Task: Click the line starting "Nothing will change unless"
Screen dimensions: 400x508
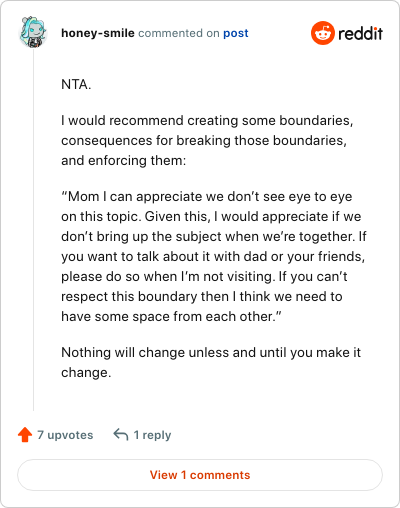Action: click(x=211, y=353)
